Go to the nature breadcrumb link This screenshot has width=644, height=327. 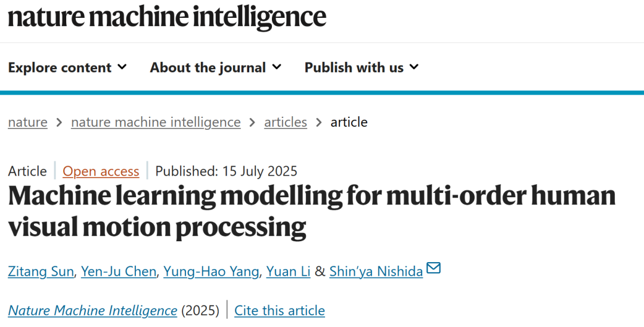(x=27, y=122)
